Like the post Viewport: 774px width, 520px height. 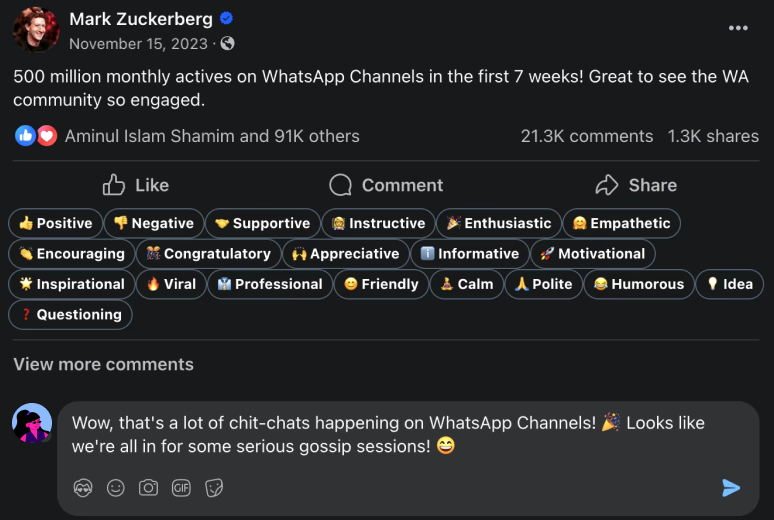click(x=136, y=185)
